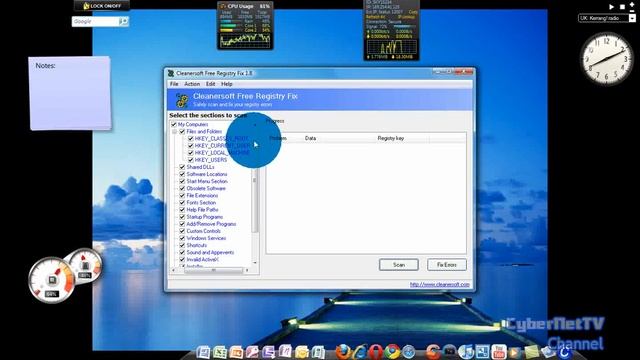
Task: Launch iTunes from the dock
Action: pos(466,352)
